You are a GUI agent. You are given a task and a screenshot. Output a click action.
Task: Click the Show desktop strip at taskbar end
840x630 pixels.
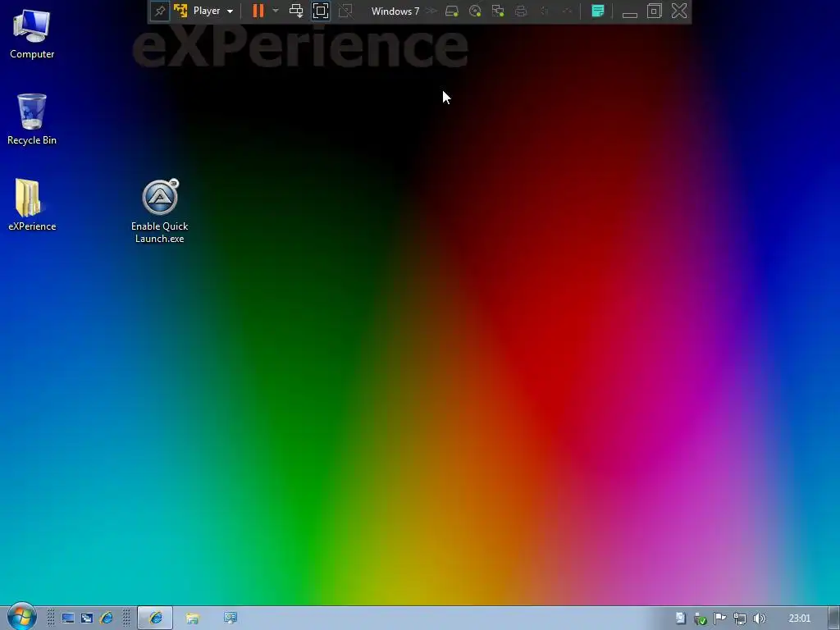coord(834,619)
